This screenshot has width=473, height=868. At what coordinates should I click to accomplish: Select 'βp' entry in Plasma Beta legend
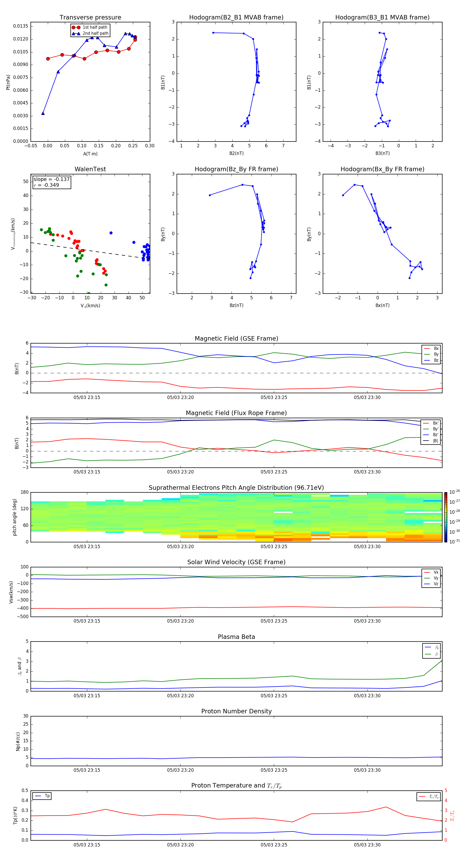point(431,647)
